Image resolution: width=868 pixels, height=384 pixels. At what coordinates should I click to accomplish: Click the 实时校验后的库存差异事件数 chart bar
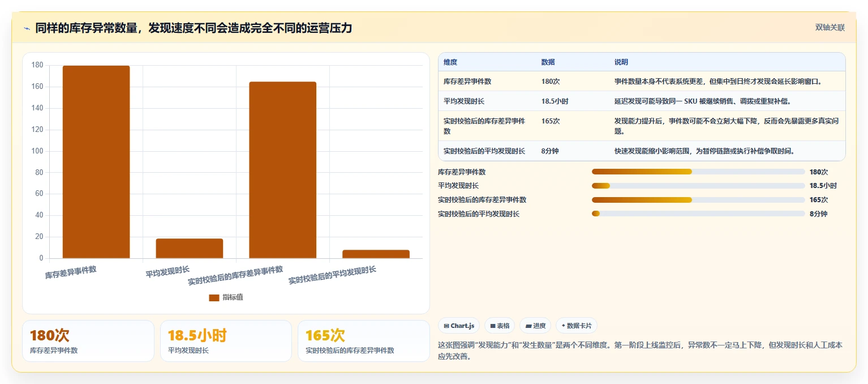(283, 170)
